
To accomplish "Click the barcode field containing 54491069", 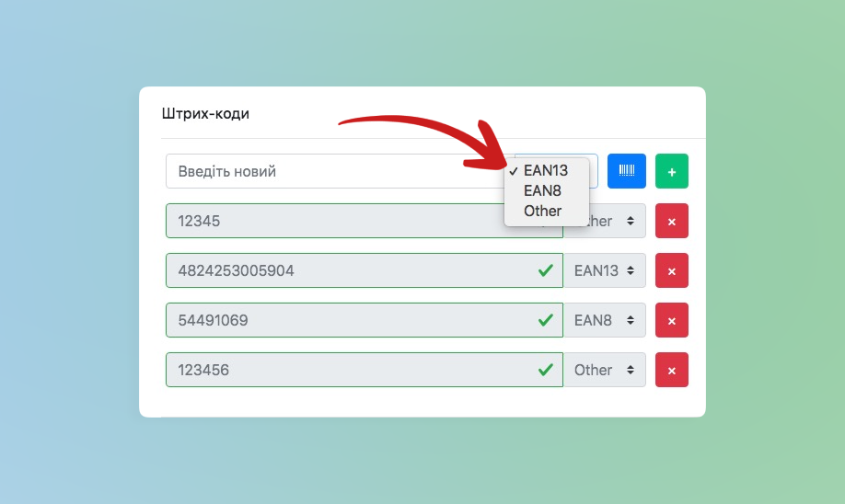I will click(x=350, y=320).
